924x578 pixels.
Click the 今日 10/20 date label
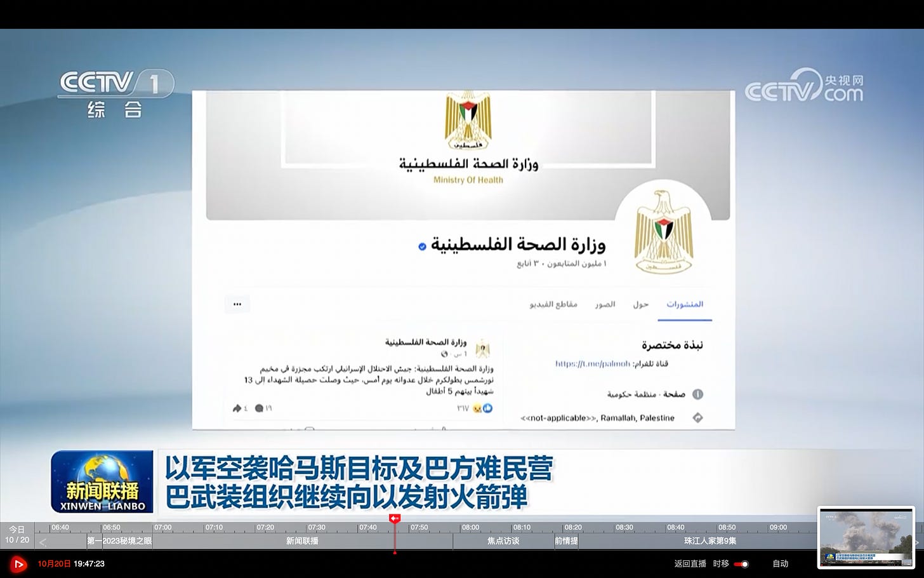(x=17, y=535)
